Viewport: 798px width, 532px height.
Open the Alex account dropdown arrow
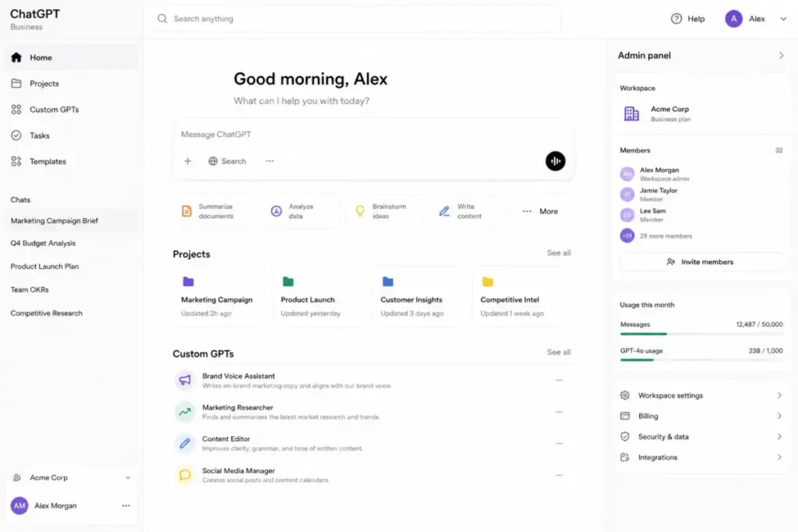[783, 19]
